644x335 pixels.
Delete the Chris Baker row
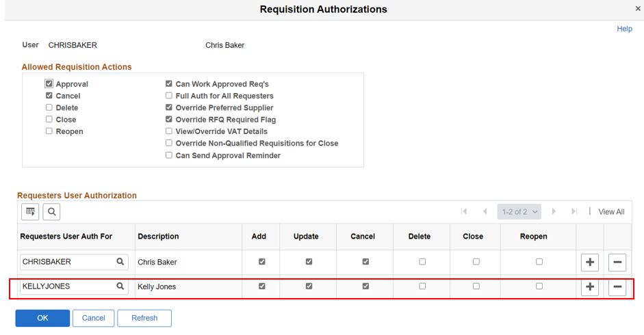coord(617,262)
